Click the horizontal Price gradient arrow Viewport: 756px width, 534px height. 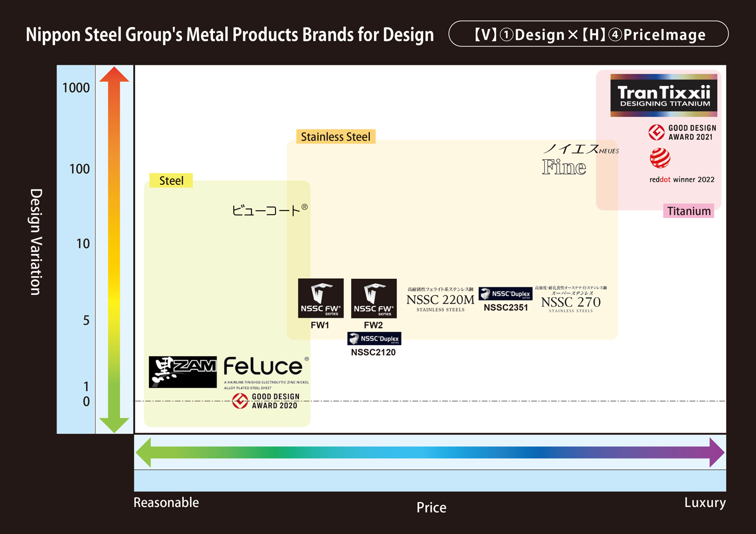[x=431, y=452]
